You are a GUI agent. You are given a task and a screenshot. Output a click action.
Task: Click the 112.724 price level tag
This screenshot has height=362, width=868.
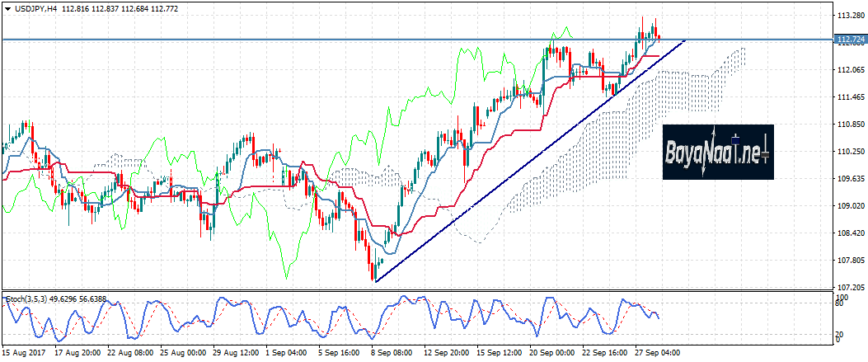point(850,40)
